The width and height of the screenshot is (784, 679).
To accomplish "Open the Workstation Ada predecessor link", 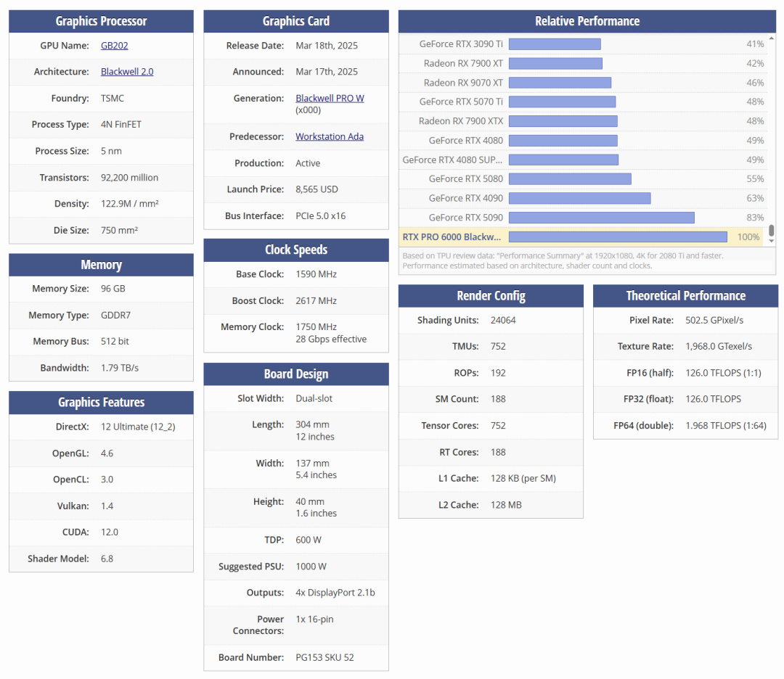I will (330, 136).
